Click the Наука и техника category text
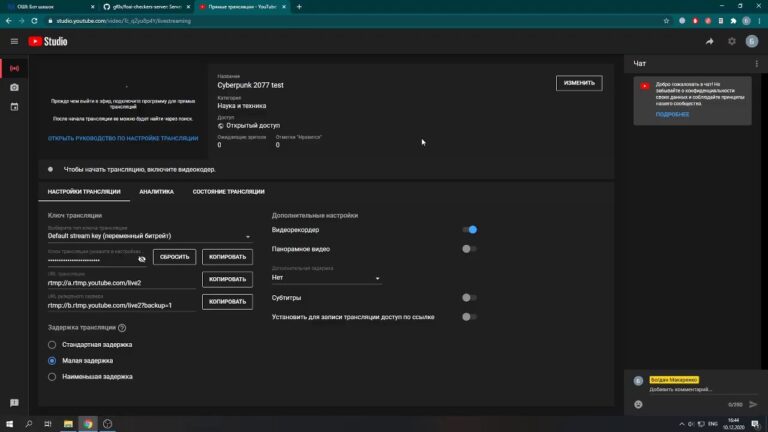 [242, 106]
